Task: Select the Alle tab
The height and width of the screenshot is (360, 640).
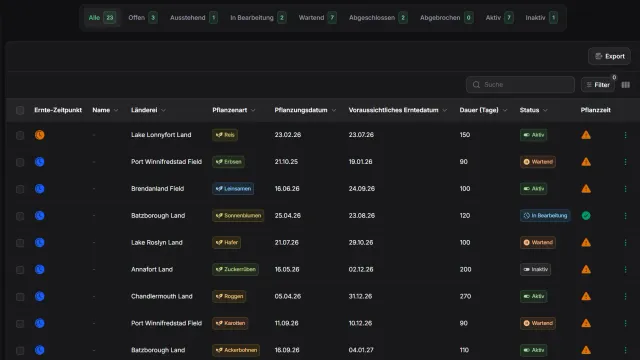Action: [102, 18]
